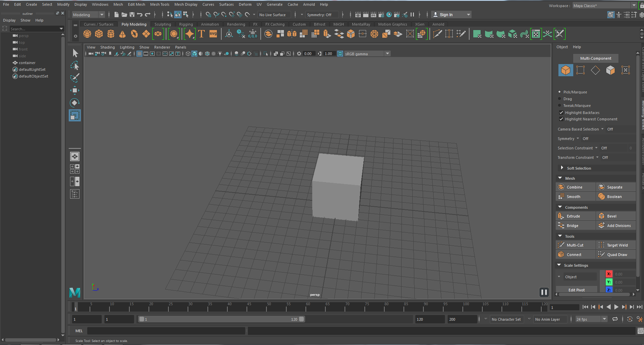Activate the Multi-Cut tool
The height and width of the screenshot is (345, 644).
point(576,245)
